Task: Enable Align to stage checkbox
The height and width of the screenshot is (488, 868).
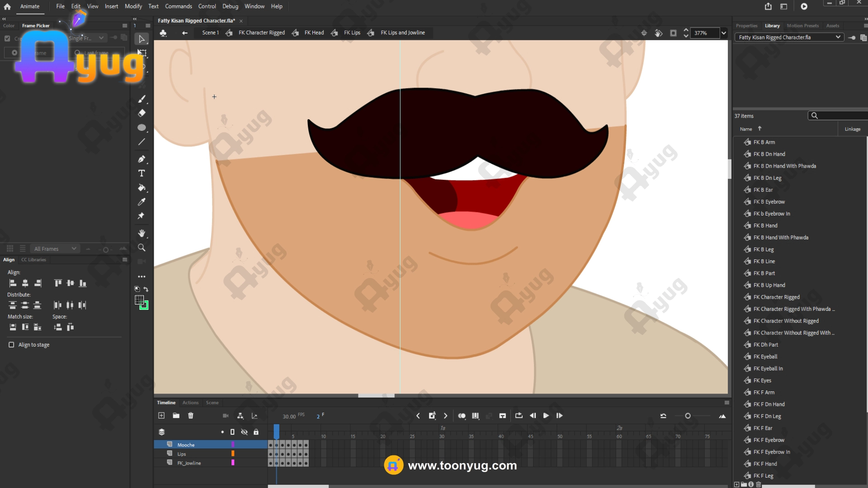Action: pos(11,345)
